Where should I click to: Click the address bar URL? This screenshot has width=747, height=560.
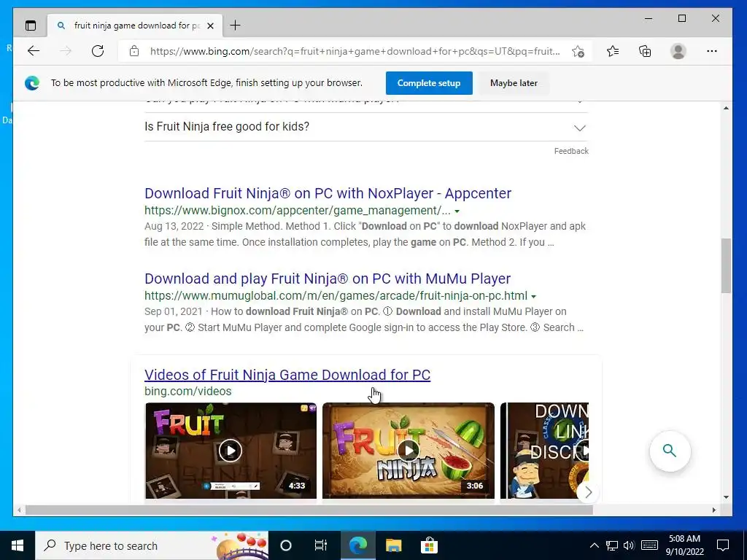click(355, 52)
